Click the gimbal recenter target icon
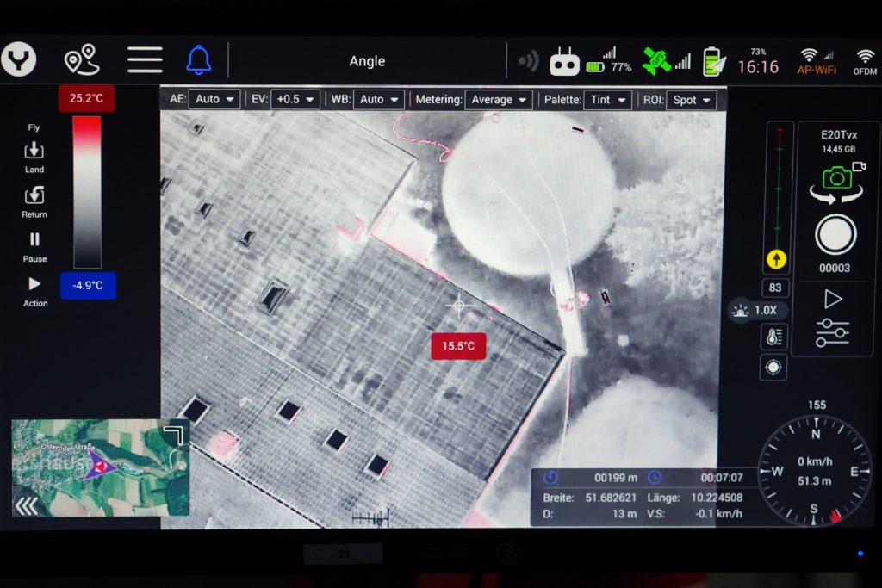The width and height of the screenshot is (882, 588). tap(773, 368)
